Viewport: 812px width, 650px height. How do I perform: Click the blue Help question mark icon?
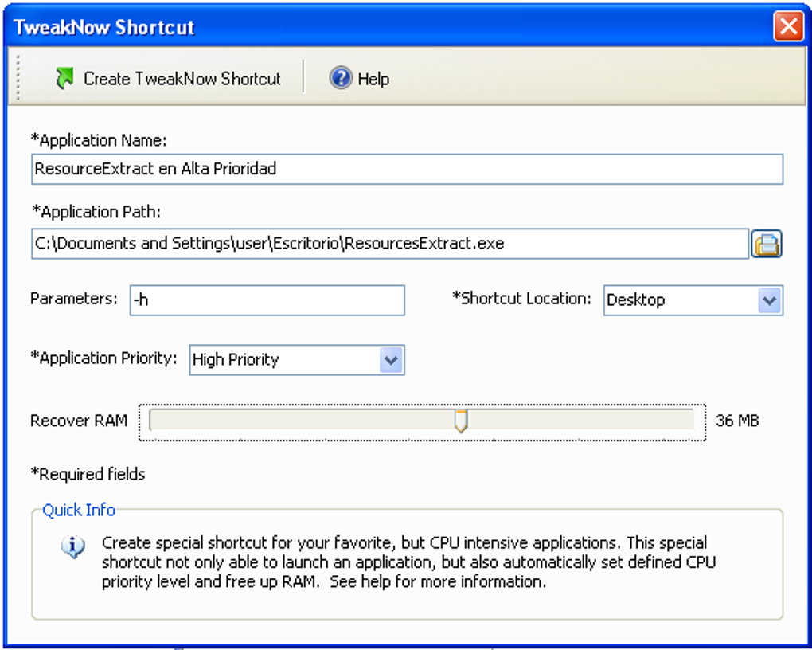[x=341, y=78]
